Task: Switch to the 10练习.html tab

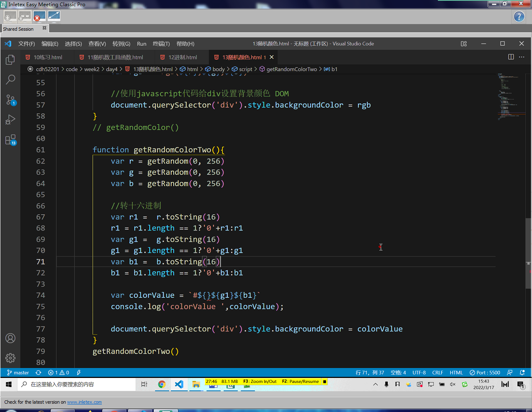Action: coord(47,57)
